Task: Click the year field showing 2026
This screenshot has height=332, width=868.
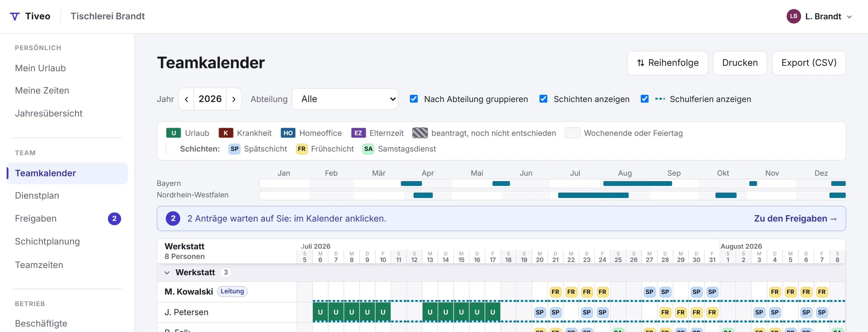Action: coord(210,99)
